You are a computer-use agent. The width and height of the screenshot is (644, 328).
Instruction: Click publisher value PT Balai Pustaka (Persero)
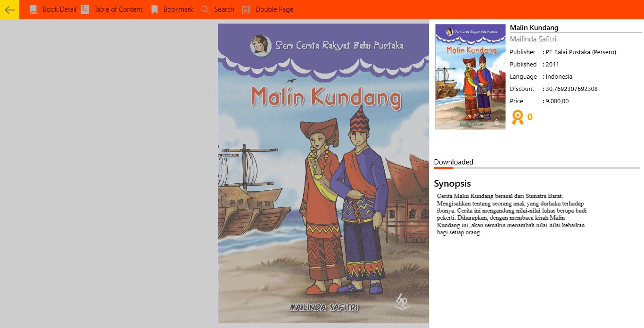point(581,52)
